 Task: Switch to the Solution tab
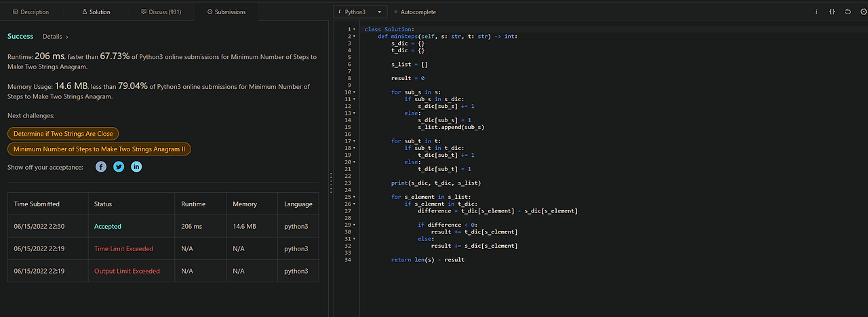(96, 12)
